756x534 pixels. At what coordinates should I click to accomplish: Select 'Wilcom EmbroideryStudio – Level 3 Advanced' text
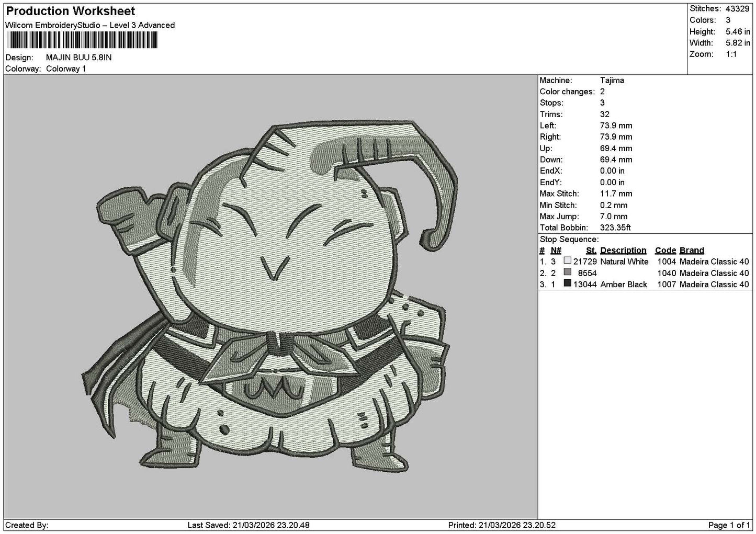point(90,25)
